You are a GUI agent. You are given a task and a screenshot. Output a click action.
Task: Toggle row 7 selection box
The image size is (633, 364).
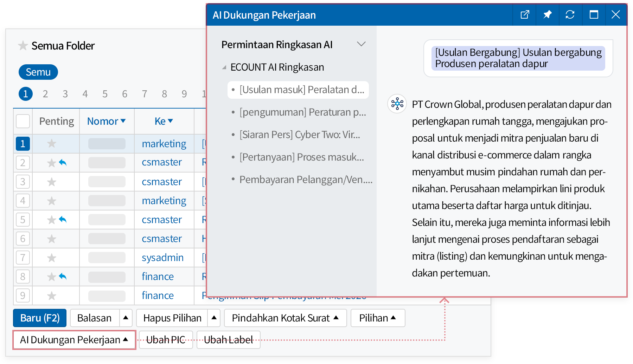pyautogui.click(x=23, y=258)
